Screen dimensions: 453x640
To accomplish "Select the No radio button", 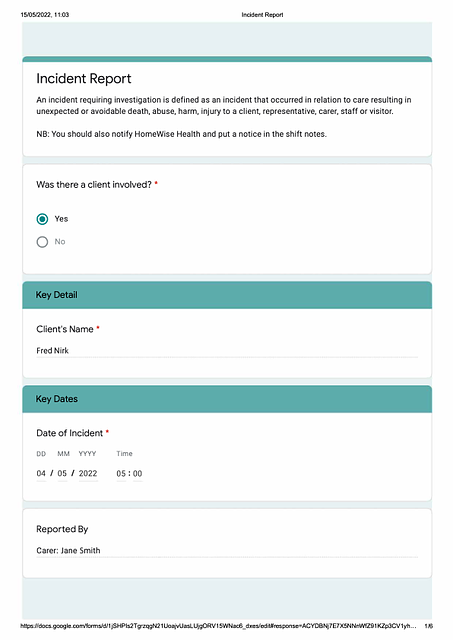I will pos(42,242).
